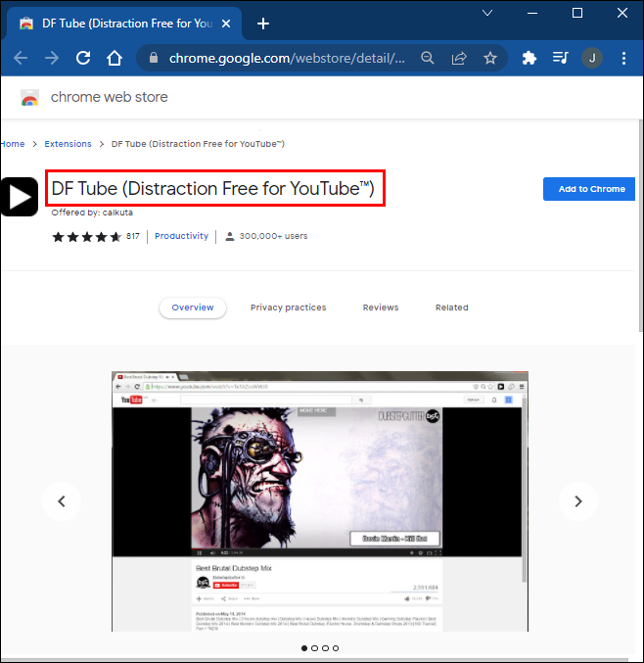Switch to the Reviews tab
The image size is (644, 663).
pyautogui.click(x=381, y=308)
